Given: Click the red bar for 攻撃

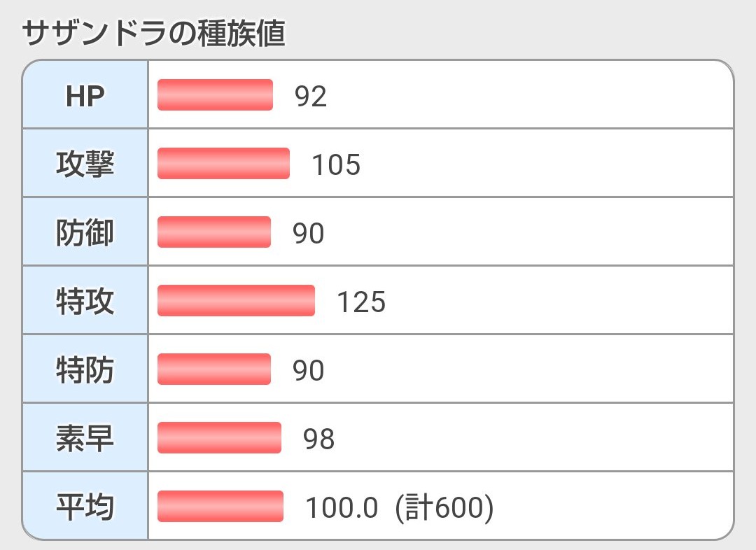Looking at the screenshot, I should point(223,164).
